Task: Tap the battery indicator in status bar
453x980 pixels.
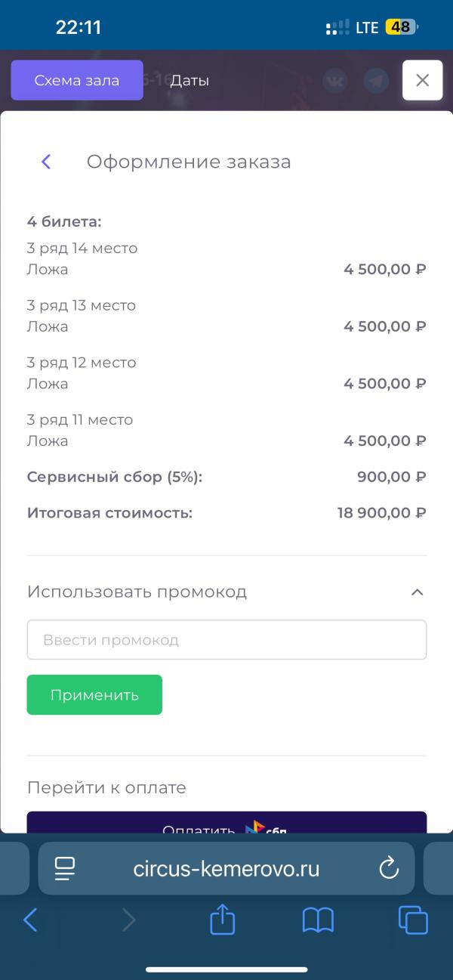Action: coord(400,28)
